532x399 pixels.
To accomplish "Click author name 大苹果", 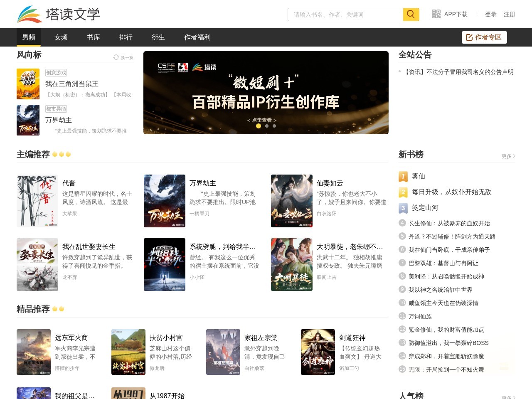I will [70, 214].
